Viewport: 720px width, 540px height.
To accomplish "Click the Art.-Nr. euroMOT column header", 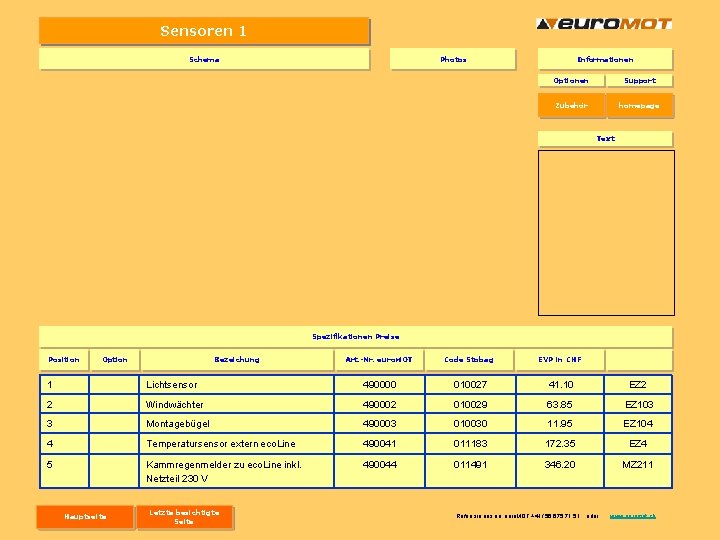I will (x=379, y=360).
